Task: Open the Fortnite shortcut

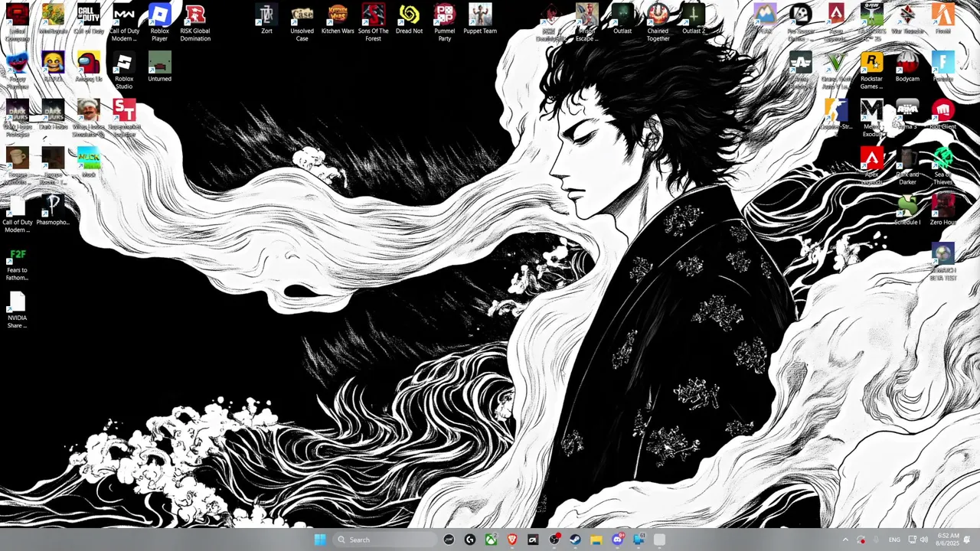Action: pyautogui.click(x=942, y=67)
